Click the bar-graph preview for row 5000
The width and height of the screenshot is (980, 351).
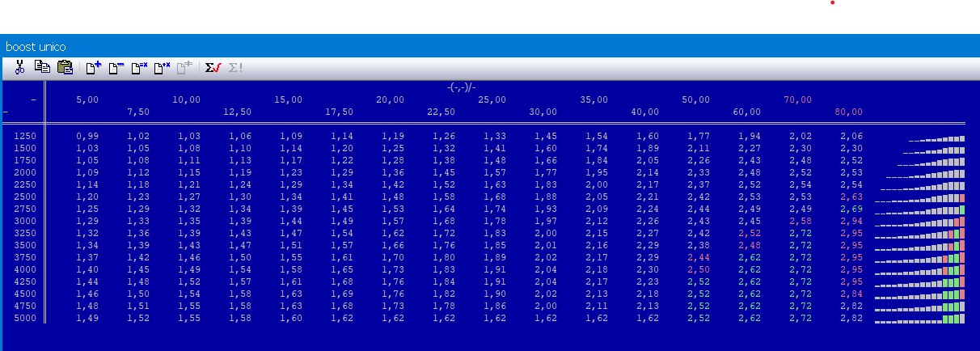pyautogui.click(x=920, y=319)
